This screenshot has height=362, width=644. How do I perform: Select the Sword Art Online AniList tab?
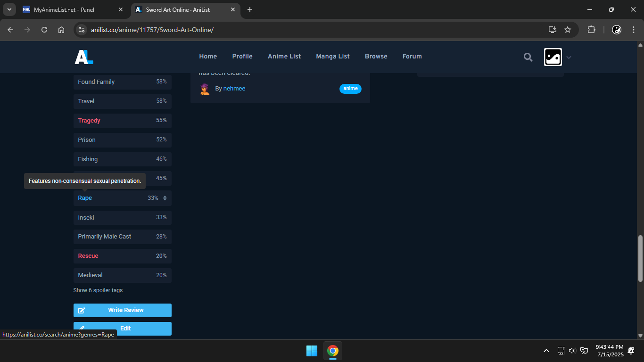[185, 9]
